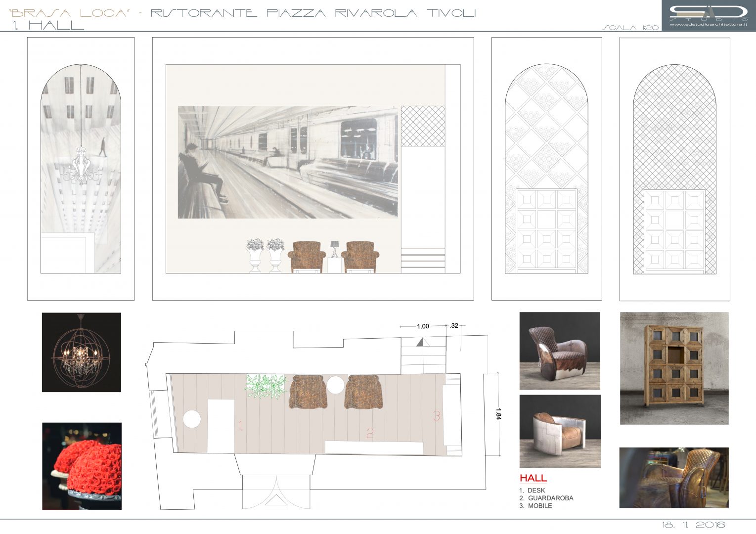Select the 'Brasa Loca' Ristorante title text
Screen dimensions: 756x534
pos(242,13)
